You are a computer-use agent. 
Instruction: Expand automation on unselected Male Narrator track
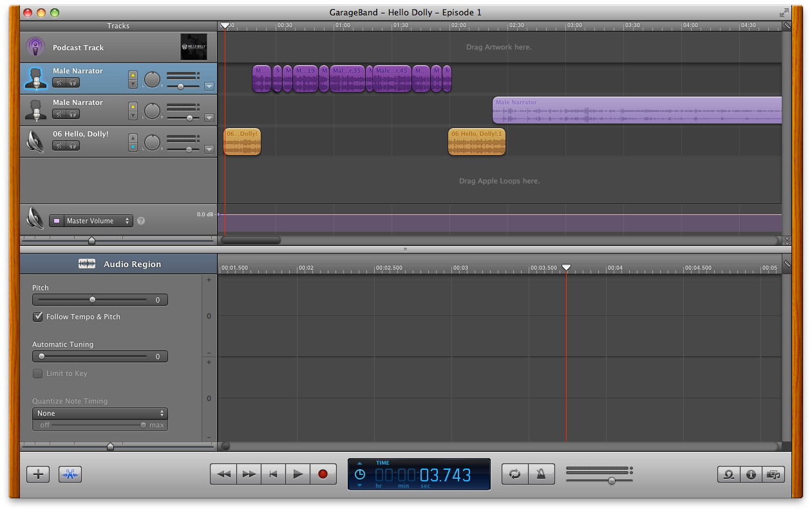click(x=209, y=118)
